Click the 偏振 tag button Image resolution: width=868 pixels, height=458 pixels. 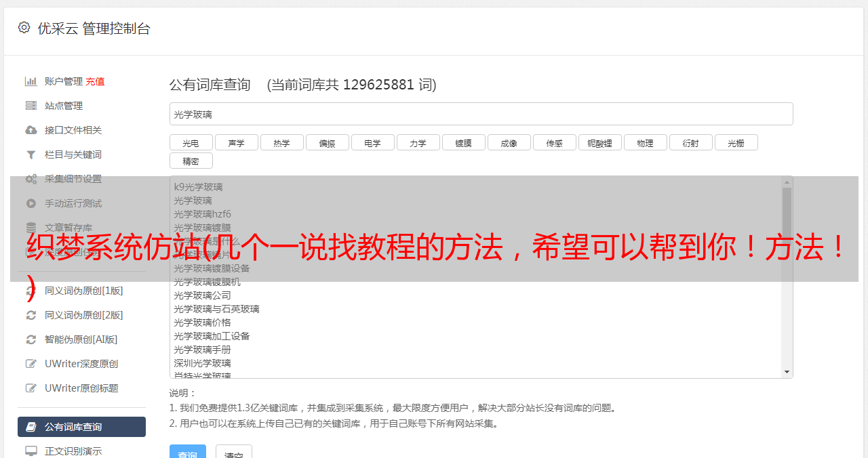coord(327,142)
